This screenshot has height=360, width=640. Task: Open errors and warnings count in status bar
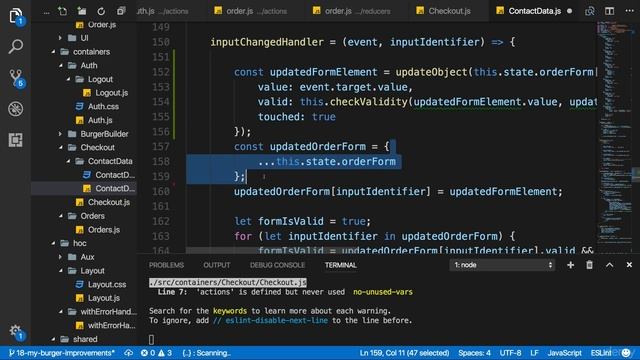[156, 353]
